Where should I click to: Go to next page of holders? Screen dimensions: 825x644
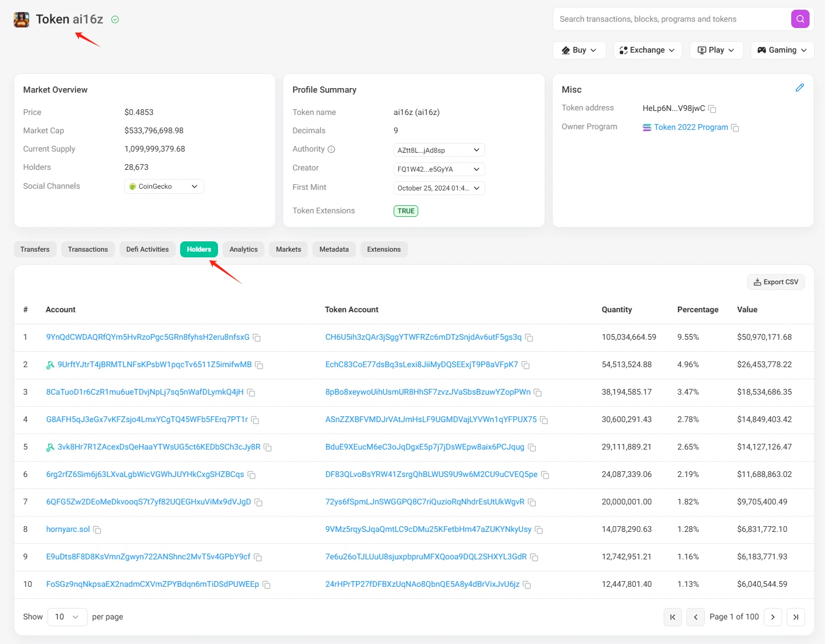[772, 617]
